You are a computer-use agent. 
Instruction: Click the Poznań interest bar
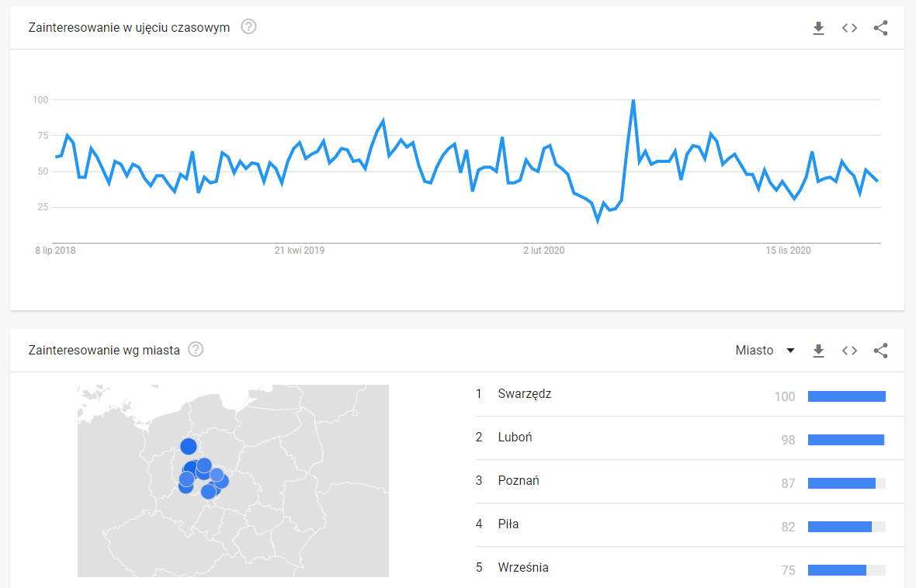coord(846,483)
